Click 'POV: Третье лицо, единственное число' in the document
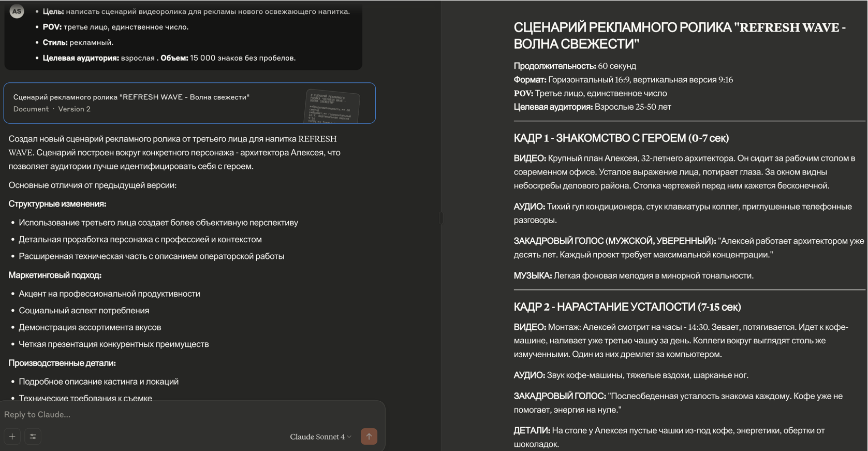Viewport: 868px width, 451px height. [x=590, y=93]
